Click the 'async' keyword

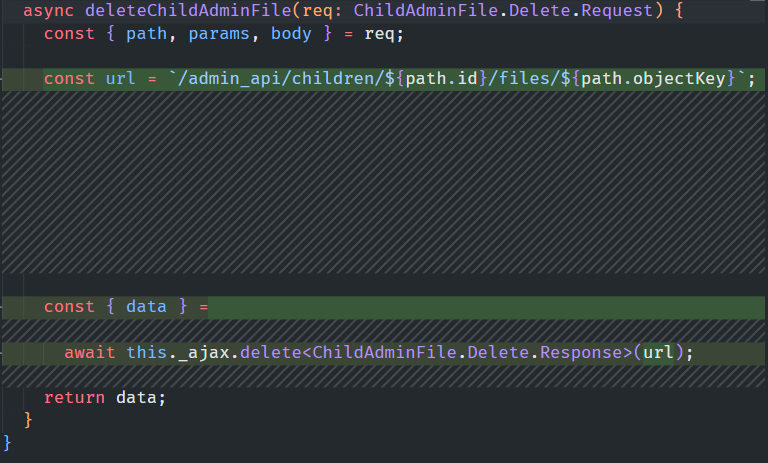click(48, 11)
